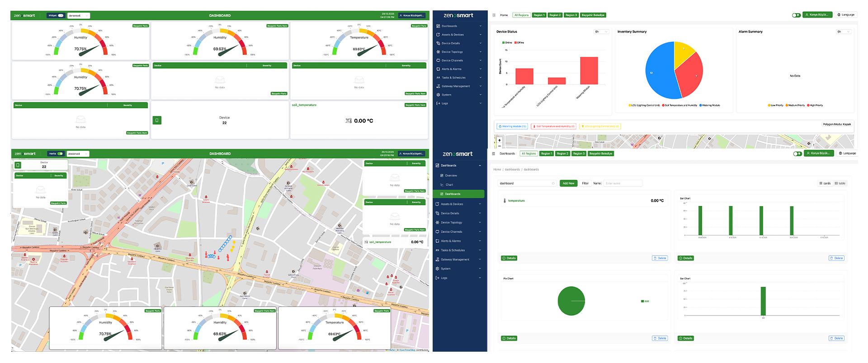Expand Assets & Devices chevron in Home sidebar
Viewport: 868px width, 363px height.
point(480,35)
